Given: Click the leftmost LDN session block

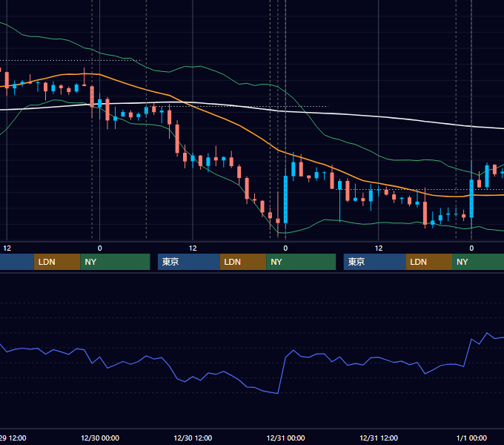Looking at the screenshot, I should click(x=57, y=262).
